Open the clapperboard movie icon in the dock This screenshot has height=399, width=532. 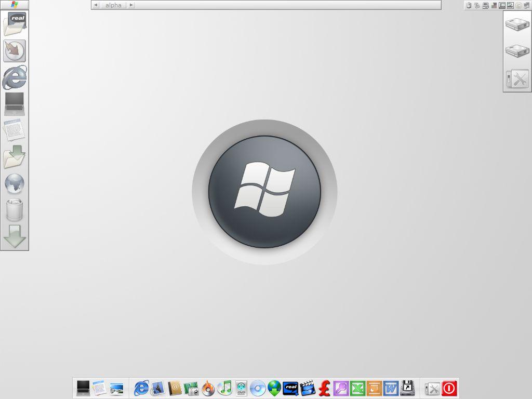308,388
